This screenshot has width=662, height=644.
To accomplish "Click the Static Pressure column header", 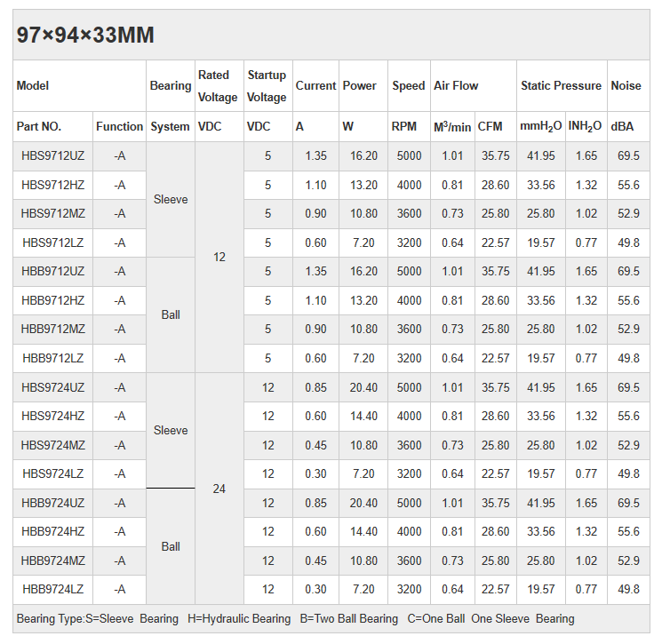I will pyautogui.click(x=561, y=86).
